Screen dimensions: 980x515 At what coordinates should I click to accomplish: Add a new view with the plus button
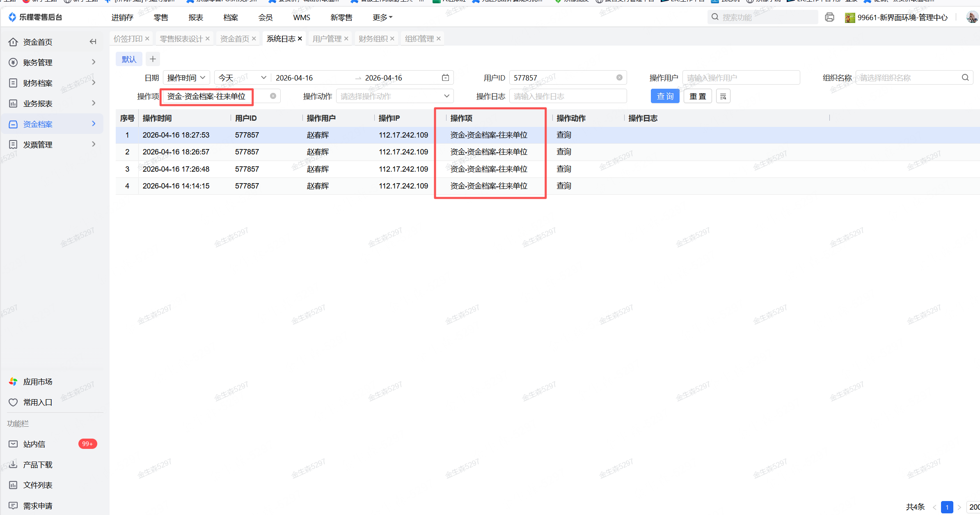pos(153,59)
